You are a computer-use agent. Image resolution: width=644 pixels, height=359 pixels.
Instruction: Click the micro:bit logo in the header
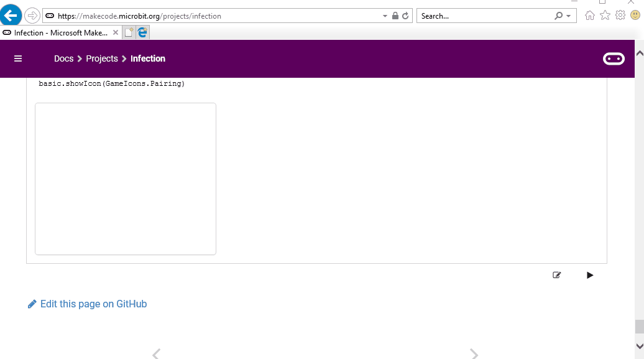click(x=614, y=58)
